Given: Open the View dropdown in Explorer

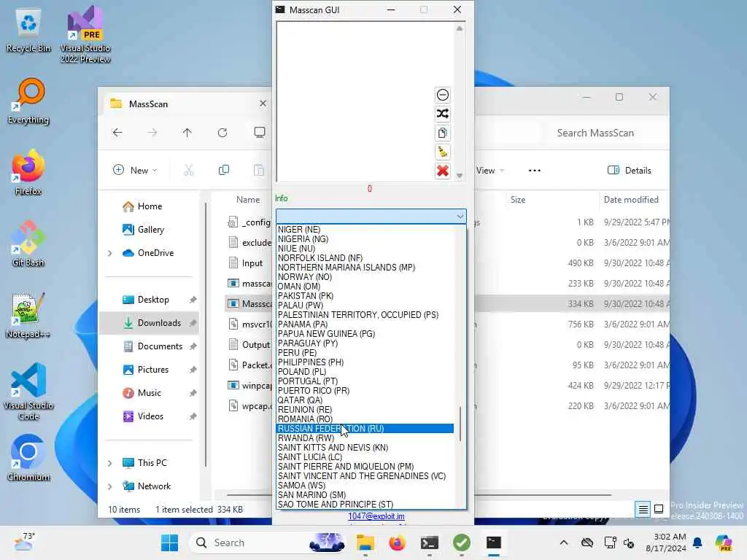Looking at the screenshot, I should tap(489, 170).
